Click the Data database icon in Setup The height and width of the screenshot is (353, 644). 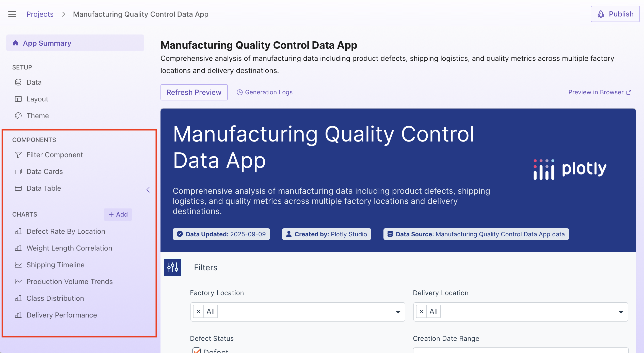(x=18, y=82)
